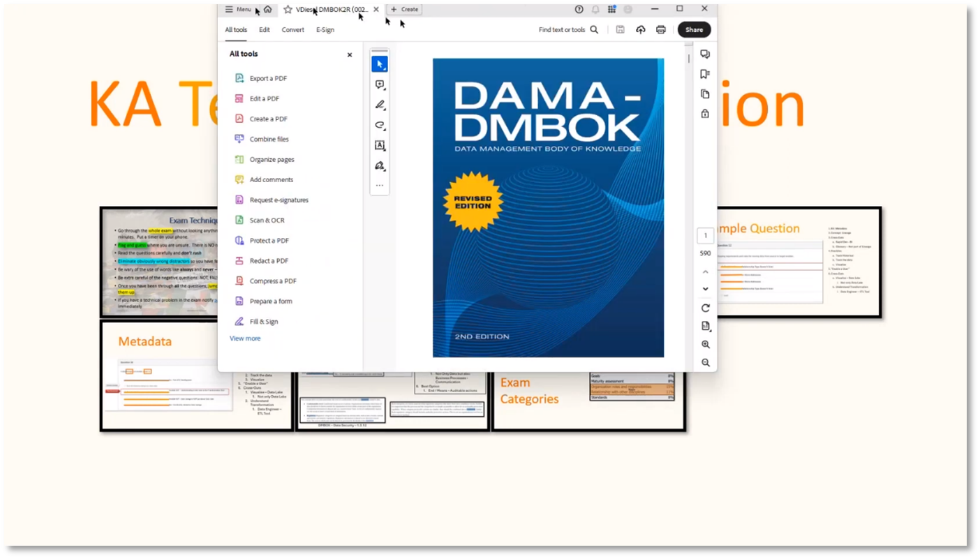Close the All tools panel

[350, 54]
